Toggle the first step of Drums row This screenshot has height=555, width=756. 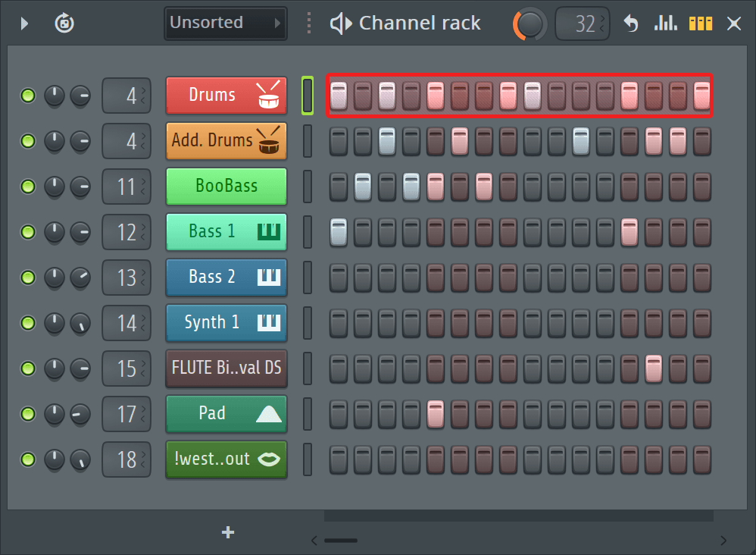[339, 96]
